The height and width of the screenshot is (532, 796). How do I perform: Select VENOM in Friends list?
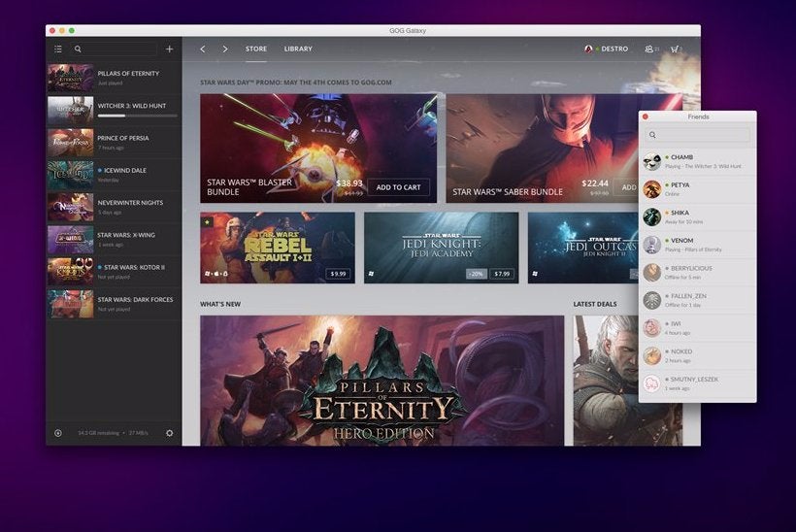pyautogui.click(x=698, y=245)
